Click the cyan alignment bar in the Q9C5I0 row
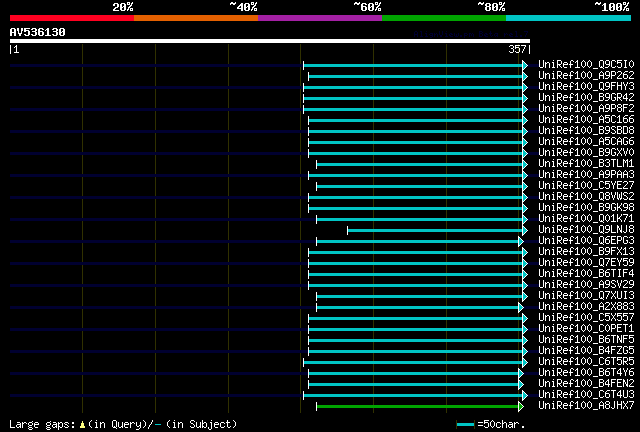 coord(416,65)
